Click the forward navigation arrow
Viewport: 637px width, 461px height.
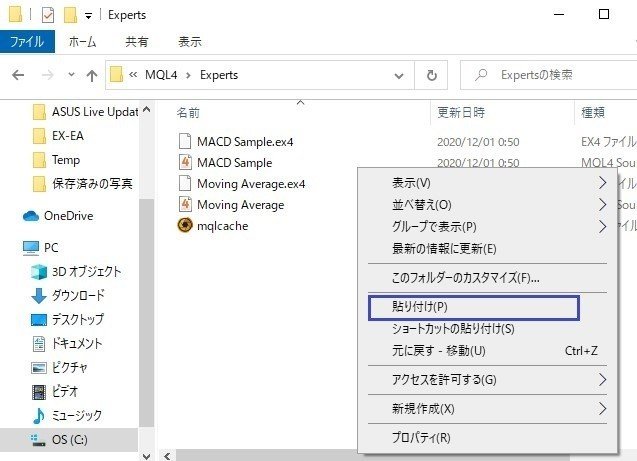point(48,75)
